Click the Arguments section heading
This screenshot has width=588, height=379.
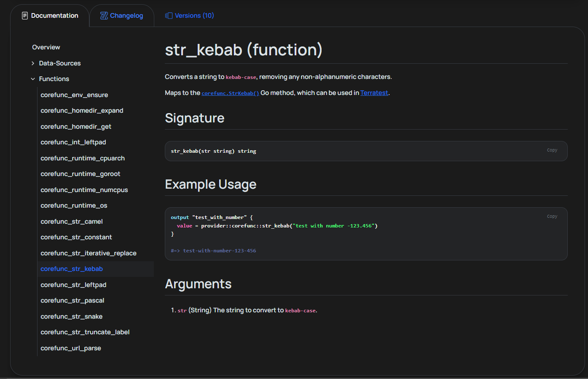198,284
